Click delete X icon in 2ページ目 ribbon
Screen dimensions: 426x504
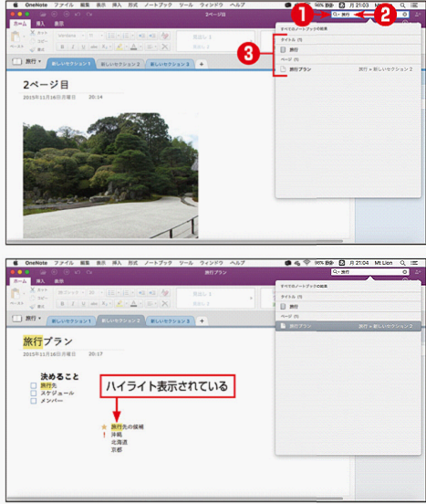(165, 47)
